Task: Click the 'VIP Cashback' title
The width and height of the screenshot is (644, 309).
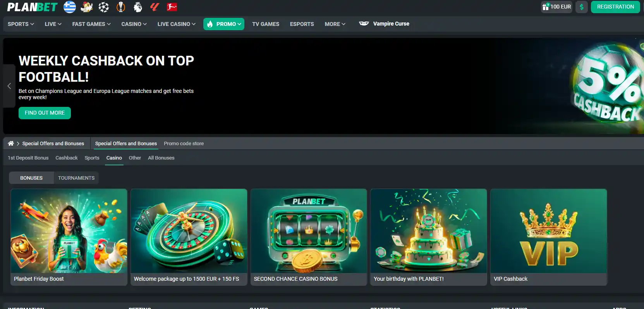Action: pos(510,279)
